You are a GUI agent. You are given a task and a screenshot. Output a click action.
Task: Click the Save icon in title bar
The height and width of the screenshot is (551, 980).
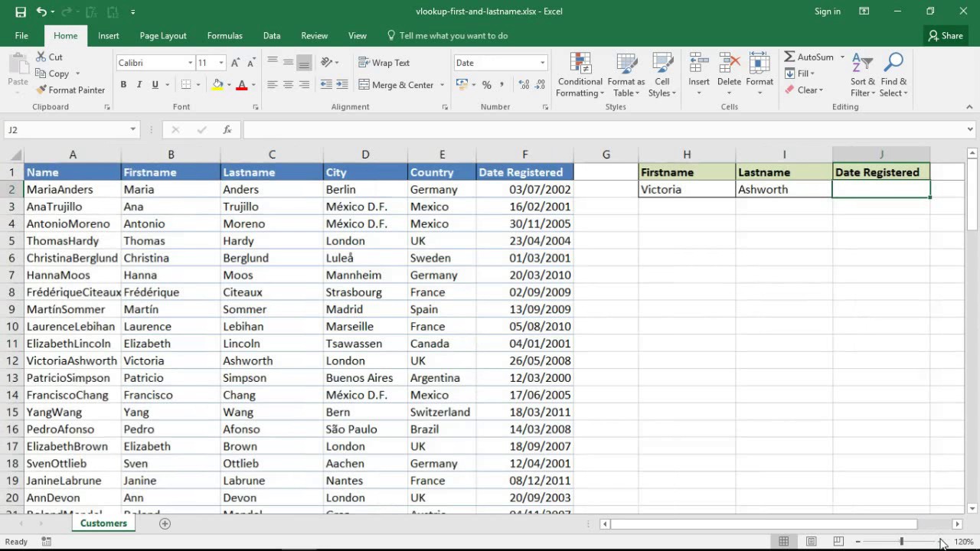(21, 11)
